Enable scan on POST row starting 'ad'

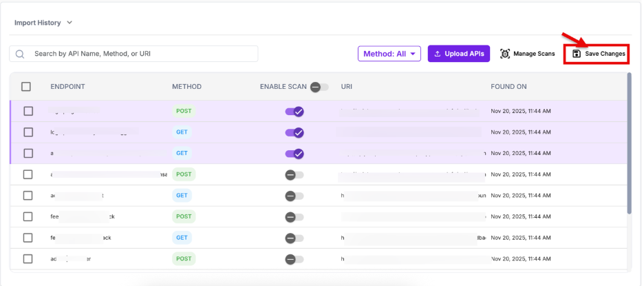[x=294, y=259]
